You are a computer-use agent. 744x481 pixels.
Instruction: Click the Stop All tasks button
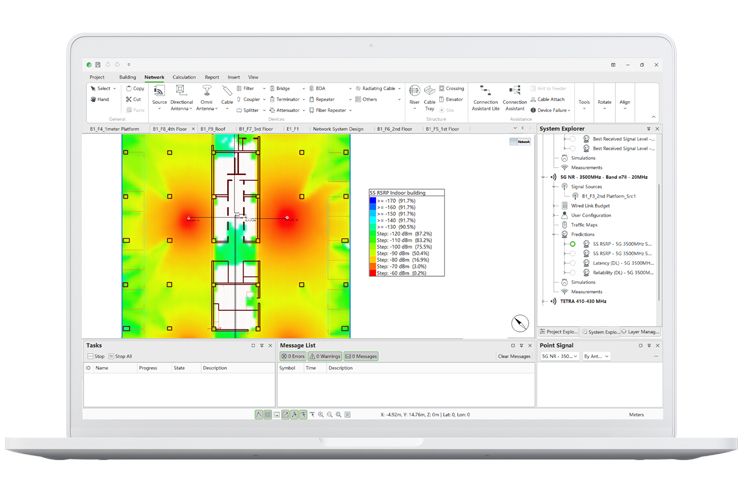point(121,356)
